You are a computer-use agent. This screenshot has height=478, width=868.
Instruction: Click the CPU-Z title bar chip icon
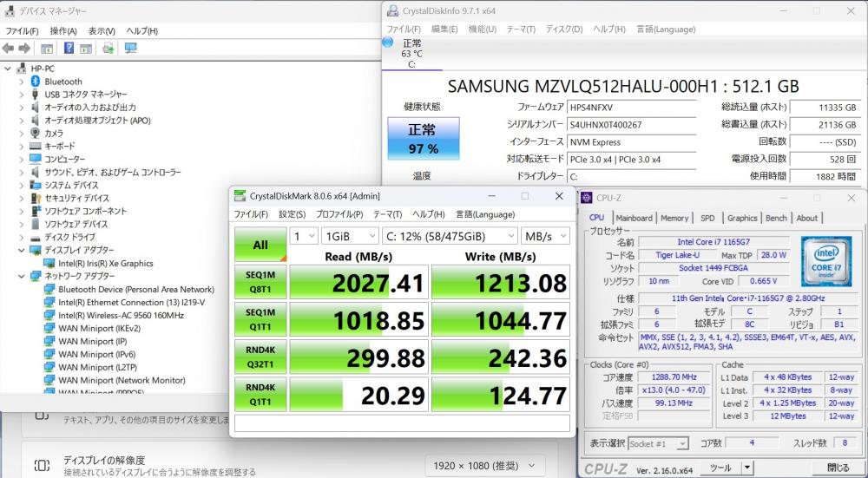click(x=586, y=198)
